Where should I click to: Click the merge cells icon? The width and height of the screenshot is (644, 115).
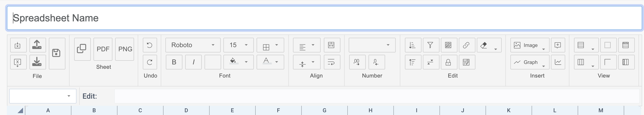point(331,45)
